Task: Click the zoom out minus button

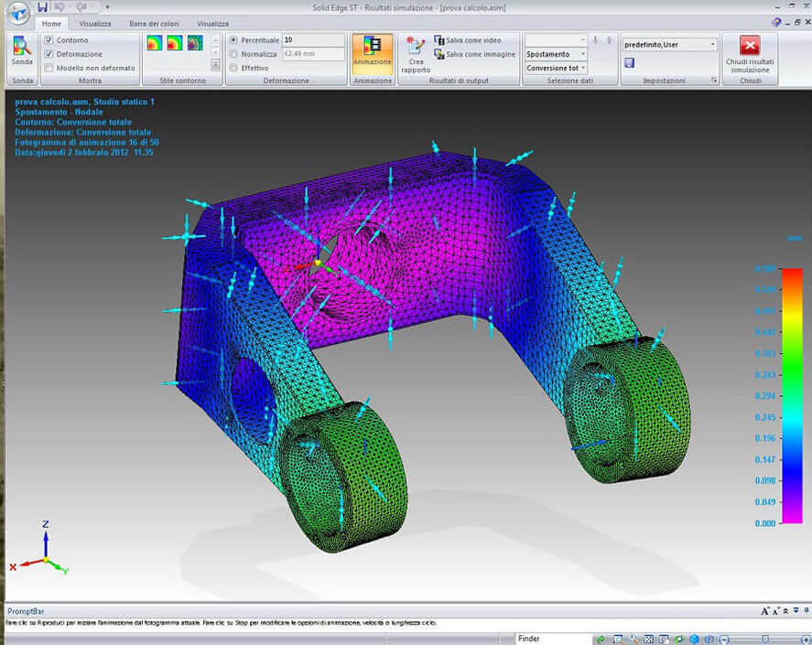Action: (724, 640)
